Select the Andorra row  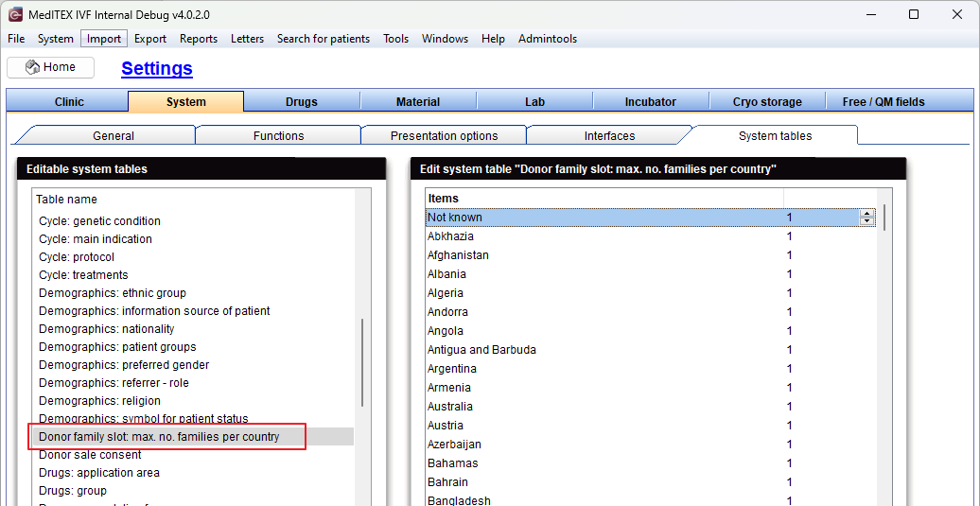click(650, 312)
